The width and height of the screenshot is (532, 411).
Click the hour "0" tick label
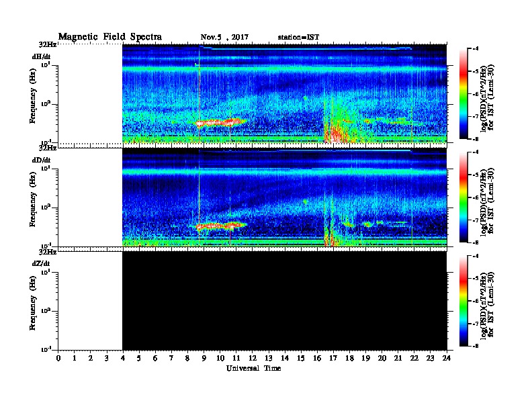coord(58,358)
